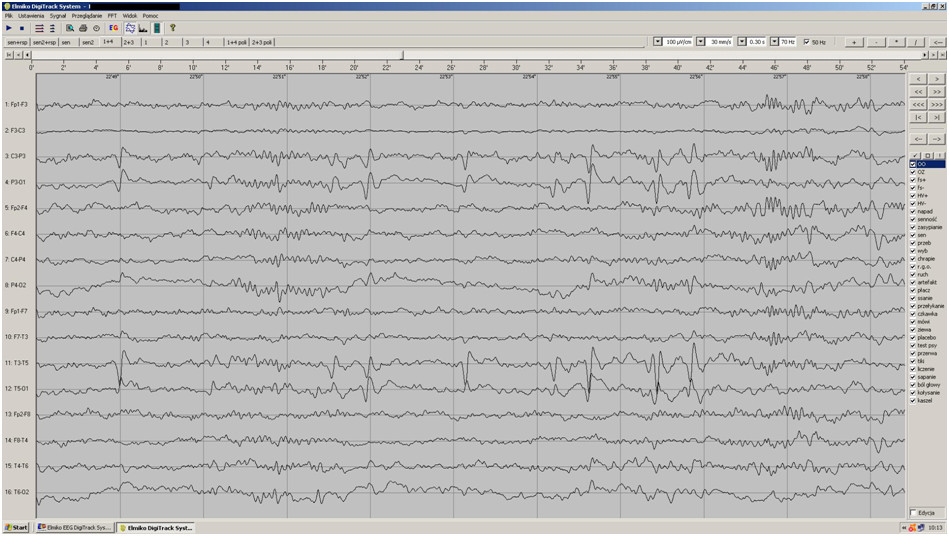This screenshot has height=536, width=949.
Task: Open the Ustawienia menu
Action: tap(31, 16)
